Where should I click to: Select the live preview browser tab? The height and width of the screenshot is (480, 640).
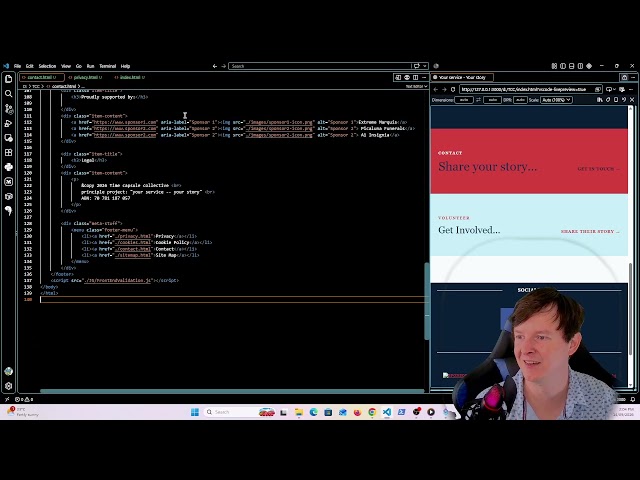(x=462, y=78)
